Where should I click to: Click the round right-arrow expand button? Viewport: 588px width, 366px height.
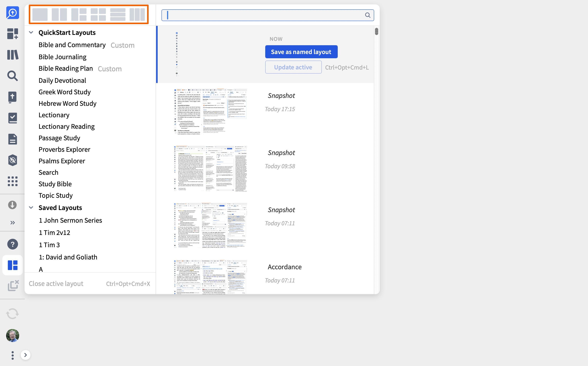click(26, 355)
